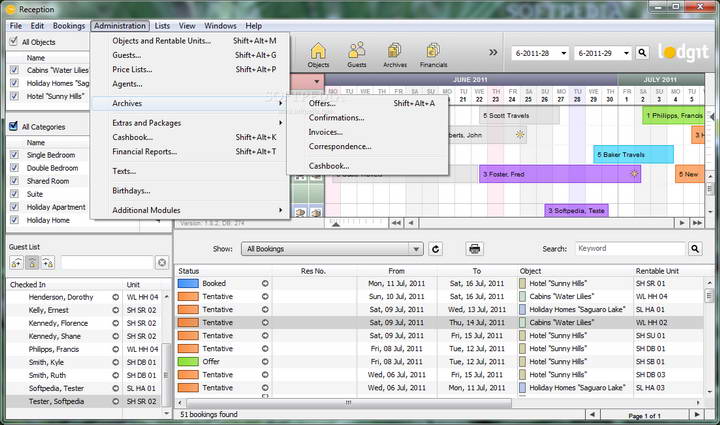The width and height of the screenshot is (720, 425).
Task: Click the print icon above the bookings list
Action: click(x=475, y=248)
